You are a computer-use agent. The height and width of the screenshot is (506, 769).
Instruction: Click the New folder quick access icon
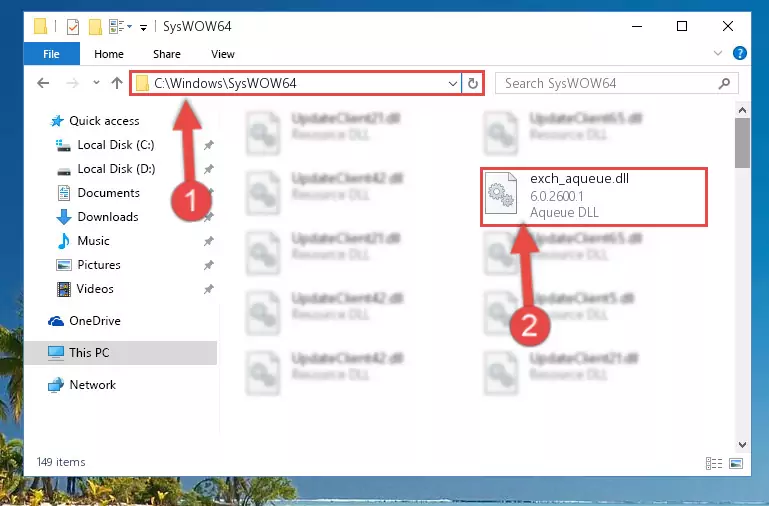pyautogui.click(x=95, y=26)
